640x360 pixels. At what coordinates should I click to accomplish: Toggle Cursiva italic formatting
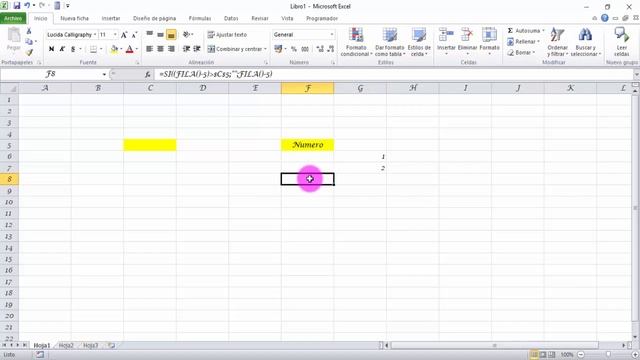(62, 49)
